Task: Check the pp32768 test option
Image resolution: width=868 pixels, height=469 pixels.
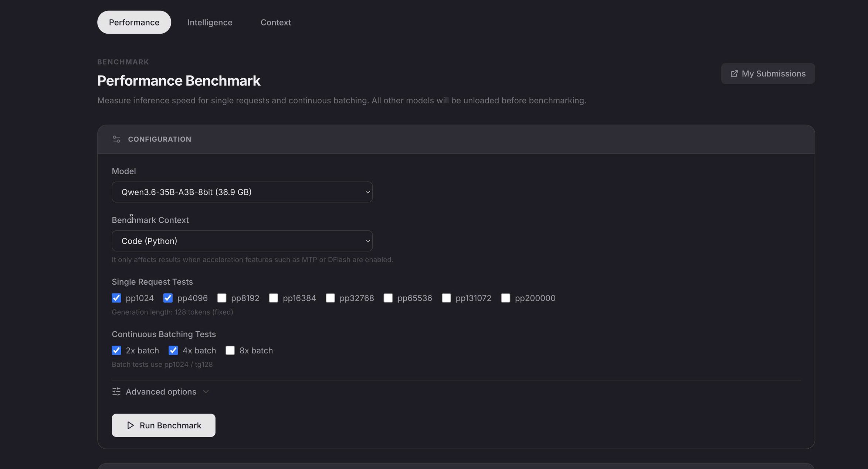Action: pyautogui.click(x=330, y=298)
